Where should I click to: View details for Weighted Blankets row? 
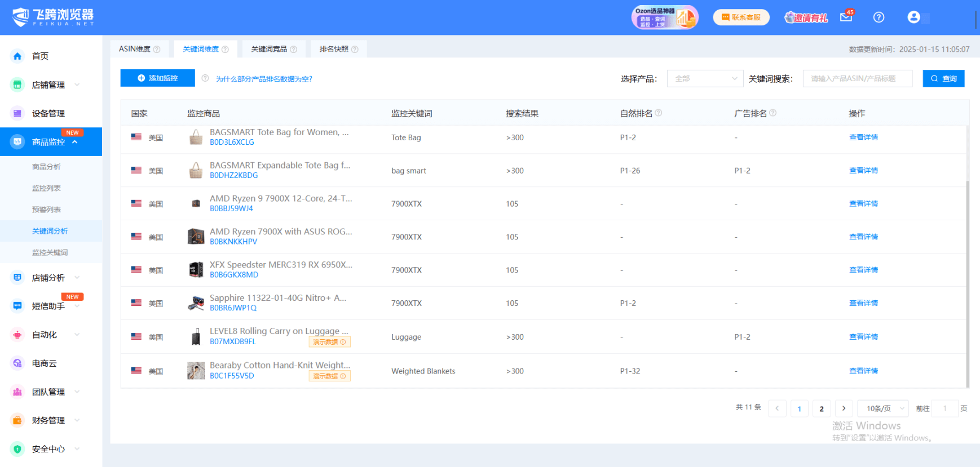coord(863,371)
